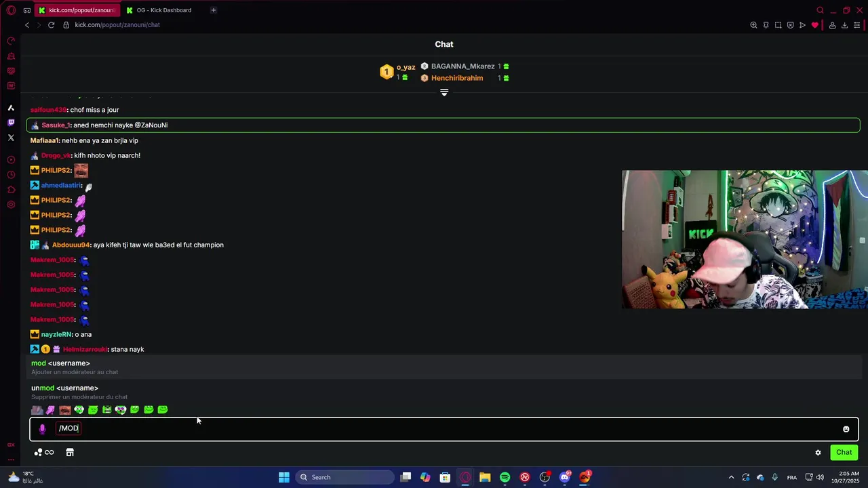868x488 pixels.
Task: Click the streamer webcam overlay
Action: coord(745,239)
